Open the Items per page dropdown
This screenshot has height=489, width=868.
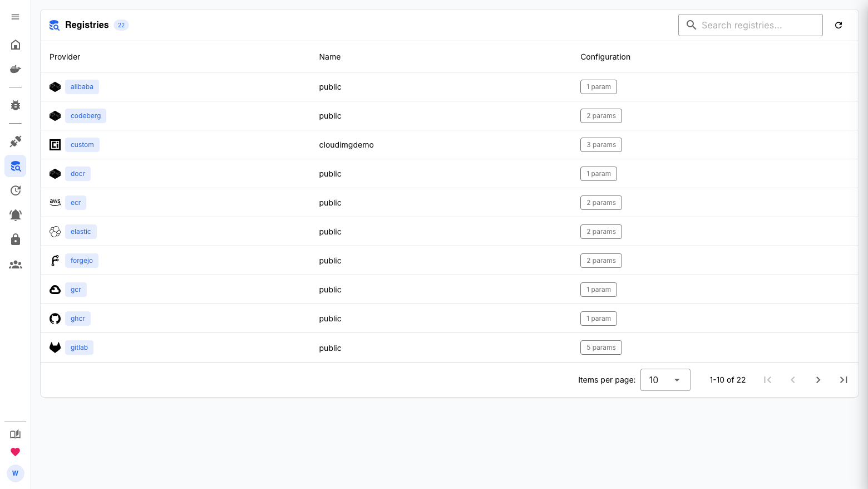click(x=665, y=380)
